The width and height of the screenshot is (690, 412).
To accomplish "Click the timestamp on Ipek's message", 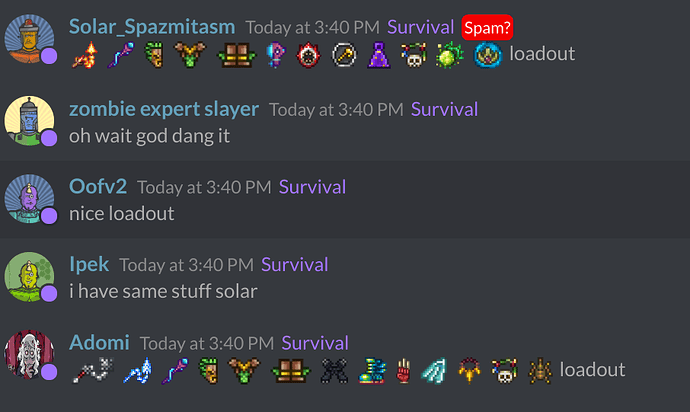I will click(187, 265).
